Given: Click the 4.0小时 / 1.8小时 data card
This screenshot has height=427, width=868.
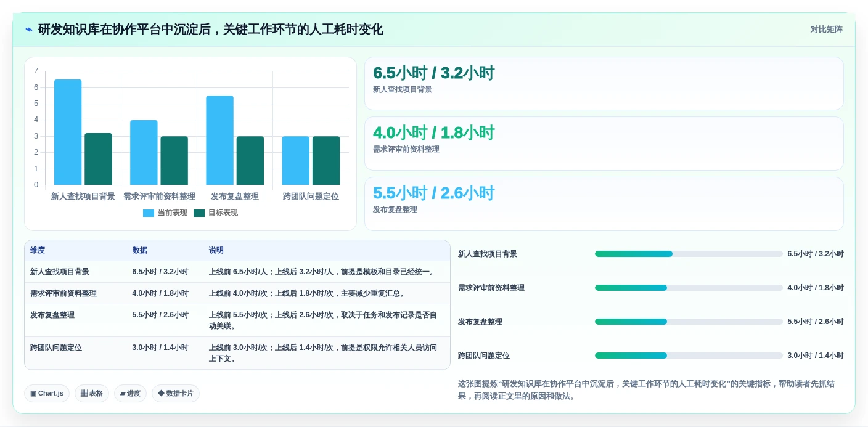Looking at the screenshot, I should coord(604,144).
